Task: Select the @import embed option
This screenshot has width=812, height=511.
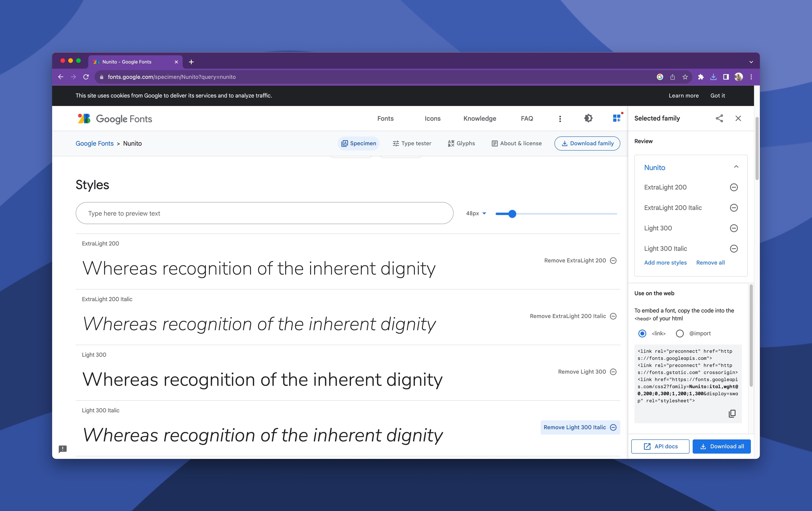Action: point(680,333)
